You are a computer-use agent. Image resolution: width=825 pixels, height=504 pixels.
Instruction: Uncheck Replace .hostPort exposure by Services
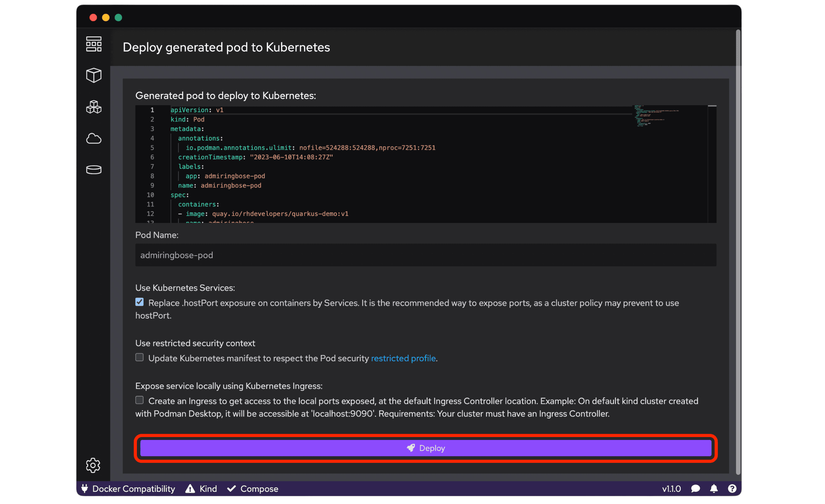tap(139, 302)
